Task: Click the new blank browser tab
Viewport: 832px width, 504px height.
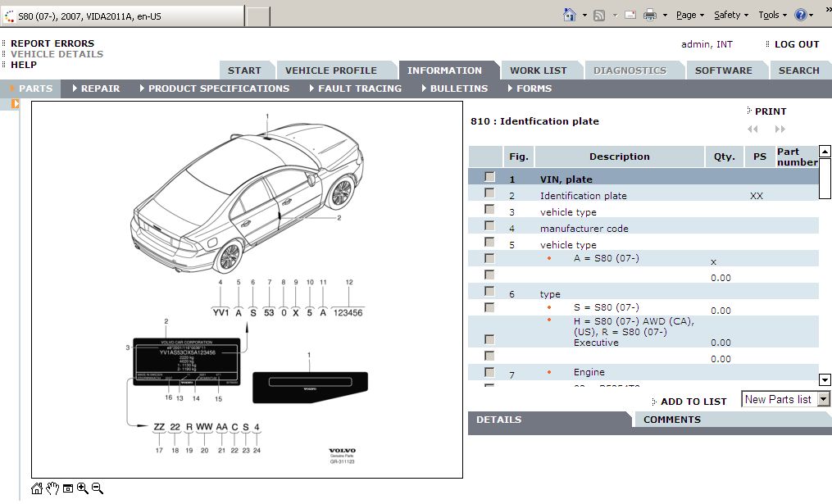Action: [258, 16]
